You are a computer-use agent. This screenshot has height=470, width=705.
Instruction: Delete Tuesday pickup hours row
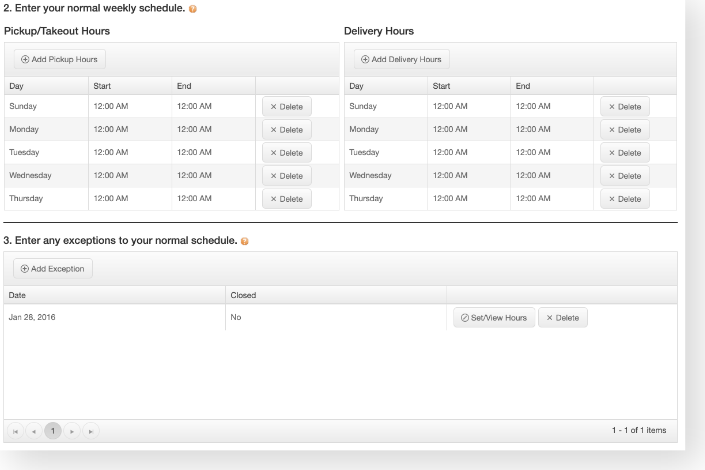(286, 152)
